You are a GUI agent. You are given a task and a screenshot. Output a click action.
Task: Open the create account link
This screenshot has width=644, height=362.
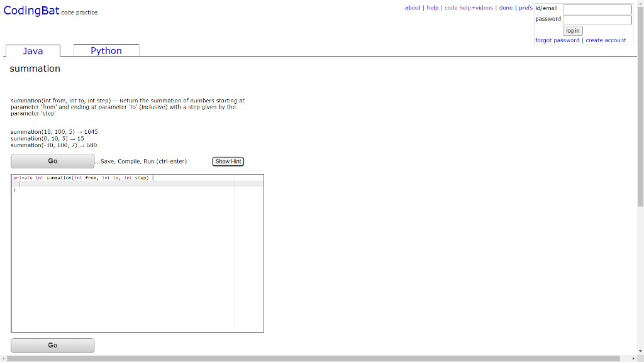pos(606,40)
